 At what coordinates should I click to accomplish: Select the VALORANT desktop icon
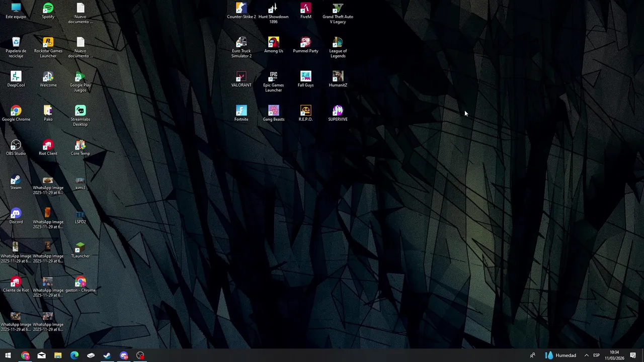click(x=242, y=79)
